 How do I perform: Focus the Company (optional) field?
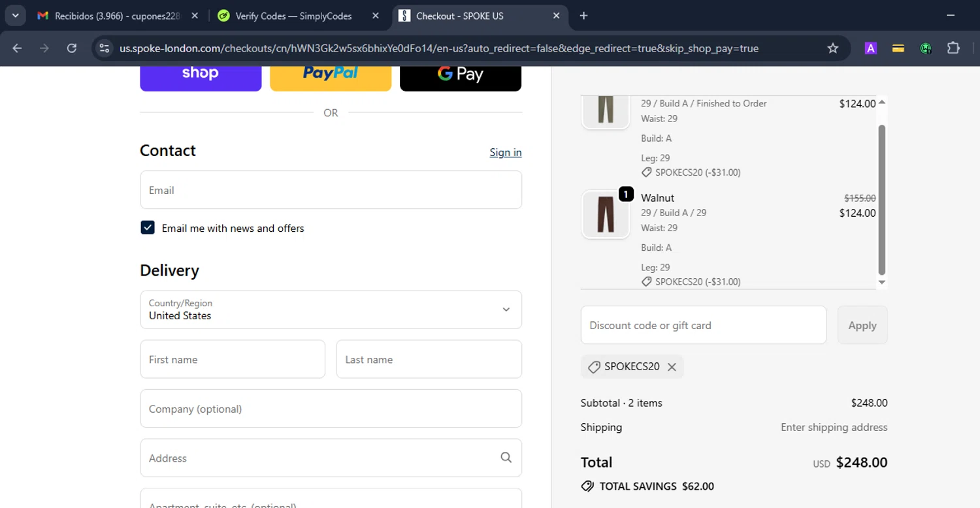coord(331,409)
